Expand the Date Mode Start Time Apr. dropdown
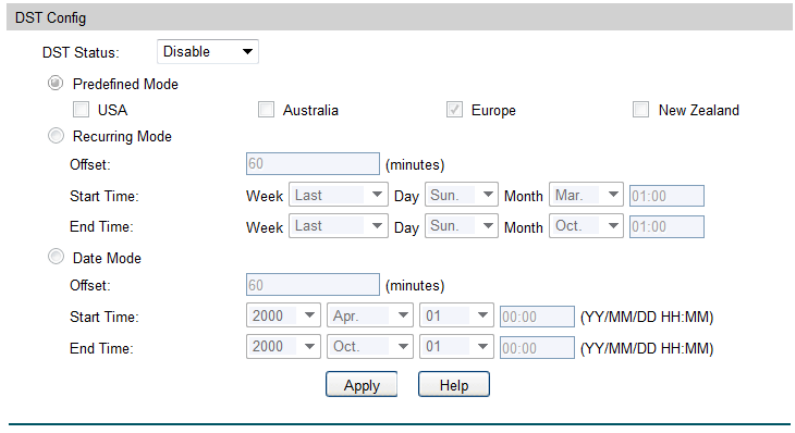Screen dimensions: 795x433 (370, 317)
